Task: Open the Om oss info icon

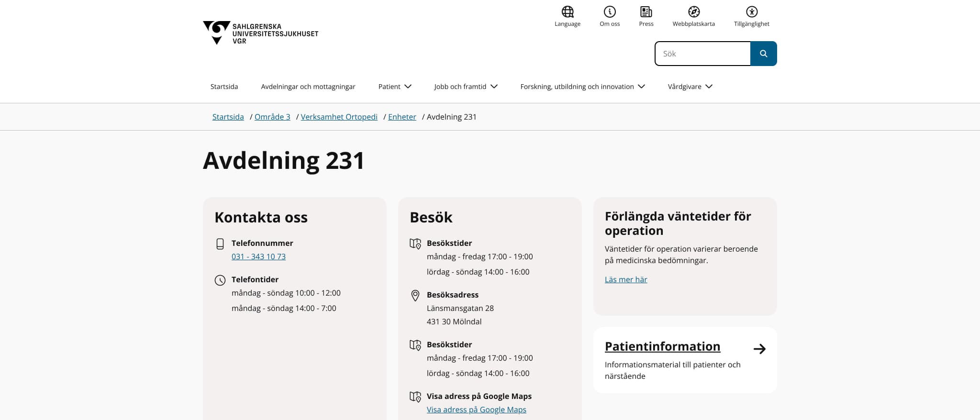Action: (x=610, y=12)
